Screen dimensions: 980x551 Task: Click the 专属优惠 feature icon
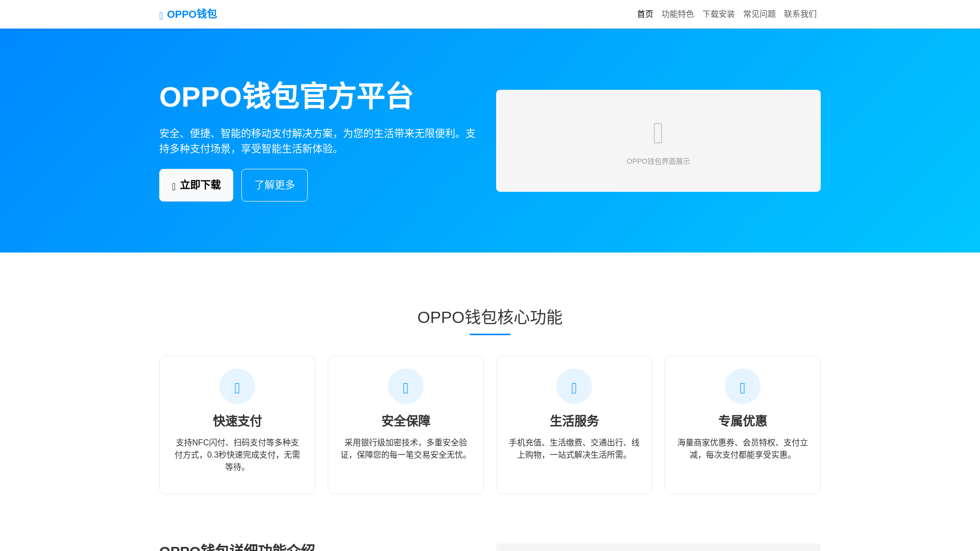click(743, 386)
